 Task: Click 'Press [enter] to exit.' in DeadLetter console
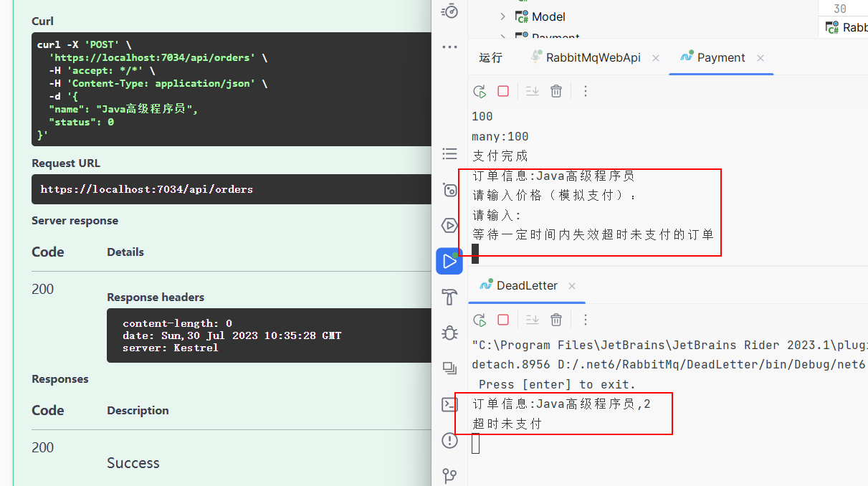(557, 384)
